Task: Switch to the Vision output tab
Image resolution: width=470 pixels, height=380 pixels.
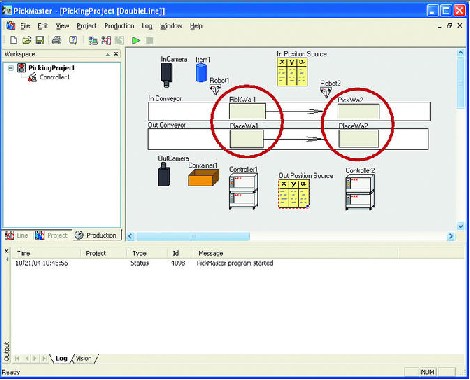Action: tap(84, 359)
